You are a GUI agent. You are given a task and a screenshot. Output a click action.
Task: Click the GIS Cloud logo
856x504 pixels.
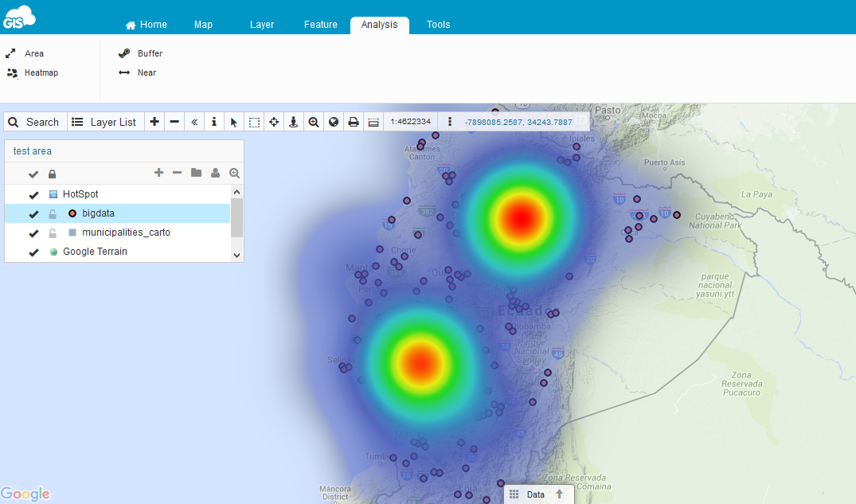[x=19, y=18]
